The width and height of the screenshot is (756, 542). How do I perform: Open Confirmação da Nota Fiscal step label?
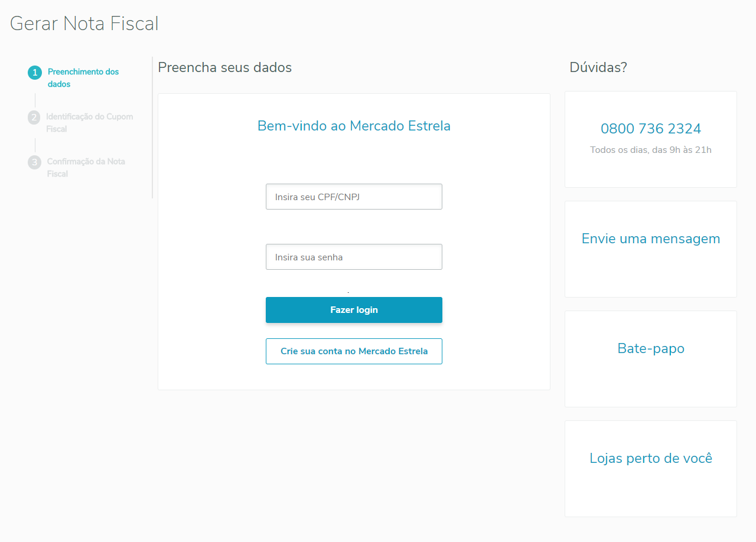86,168
